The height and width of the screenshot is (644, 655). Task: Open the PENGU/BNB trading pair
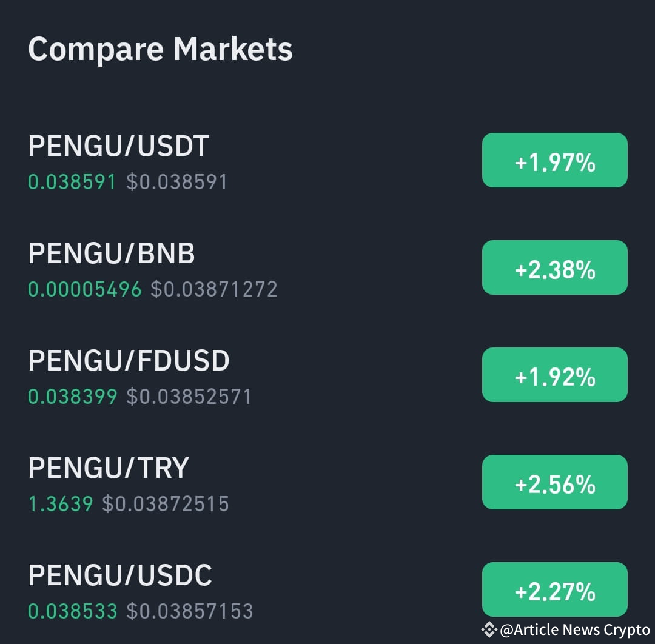(x=112, y=253)
